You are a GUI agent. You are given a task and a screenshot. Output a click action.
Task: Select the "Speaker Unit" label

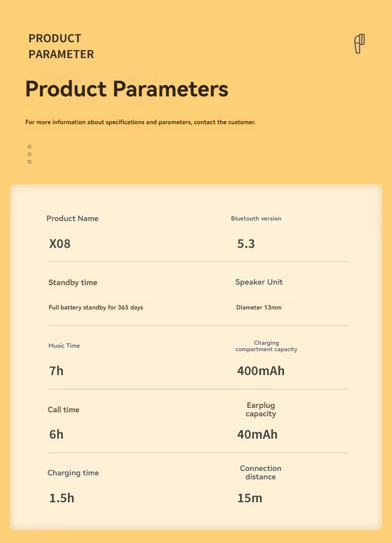[x=259, y=282]
